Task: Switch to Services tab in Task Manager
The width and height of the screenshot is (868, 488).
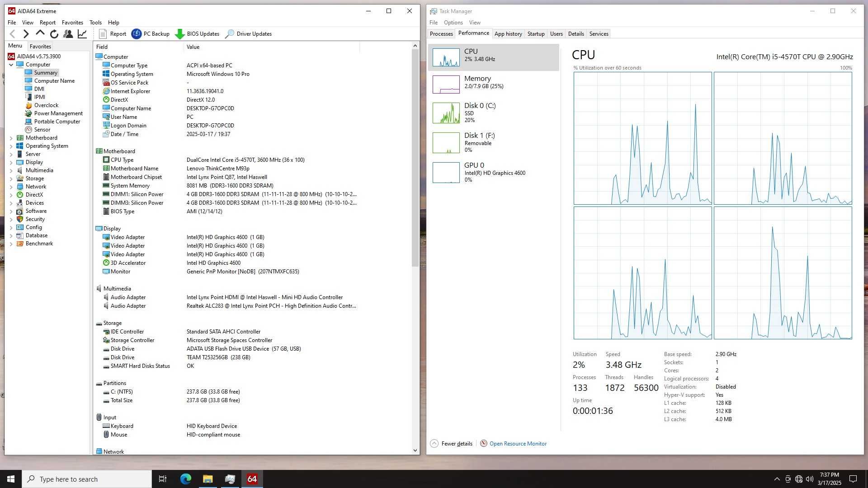Action: point(599,34)
